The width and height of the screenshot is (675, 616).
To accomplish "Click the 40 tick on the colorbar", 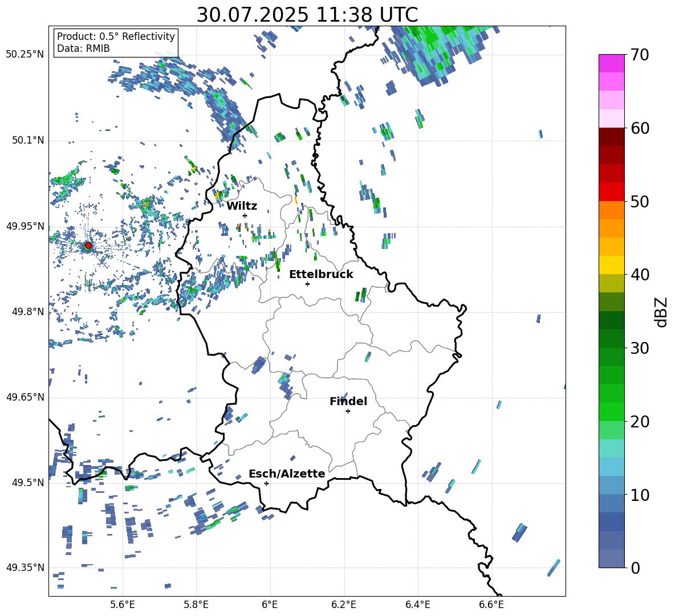I will point(639,275).
